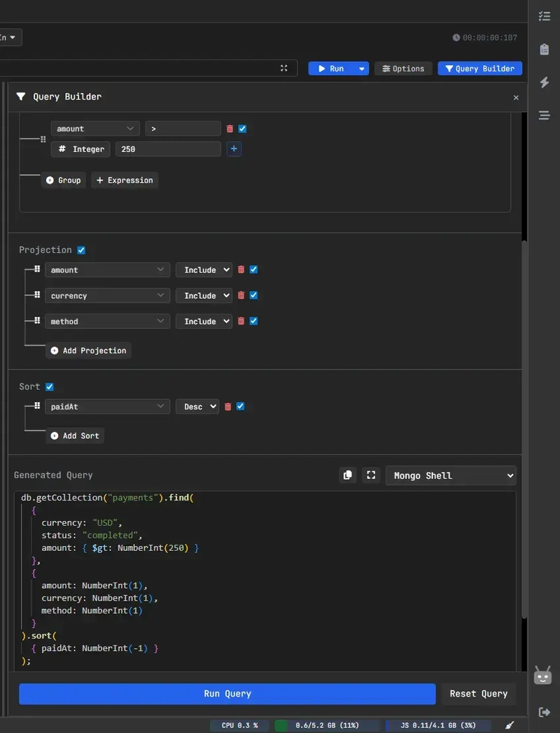Open the clipboard icon in sidebar

pos(544,49)
